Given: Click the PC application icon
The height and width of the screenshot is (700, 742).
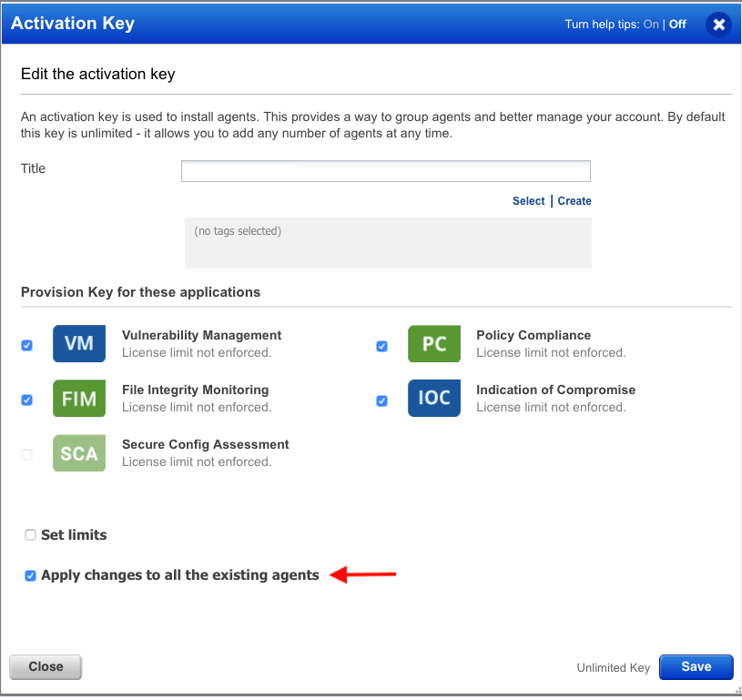Looking at the screenshot, I should point(434,343).
